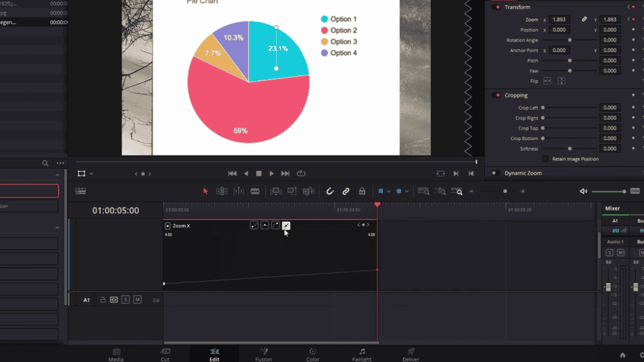Open the Timeline View Options icon
Screen dimensions: 644x362
point(80,191)
